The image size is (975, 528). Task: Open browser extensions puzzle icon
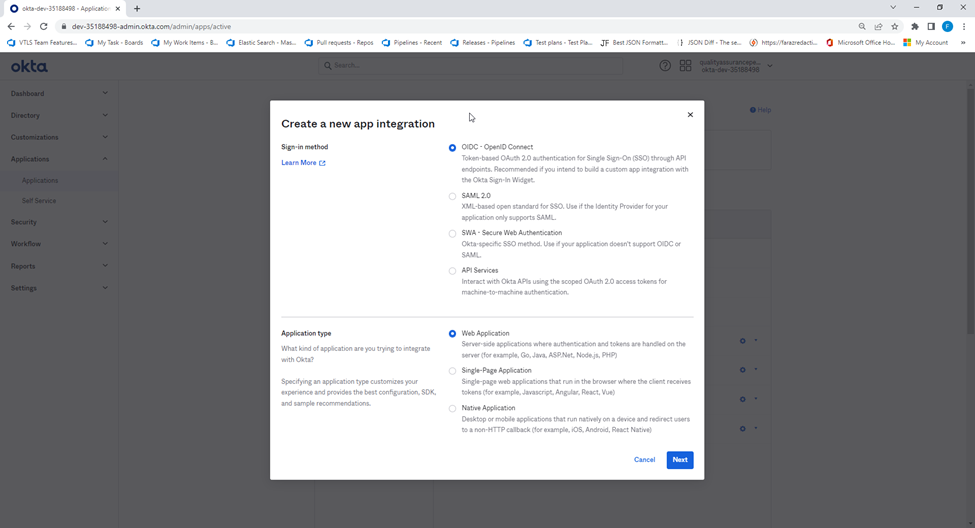pyautogui.click(x=915, y=26)
